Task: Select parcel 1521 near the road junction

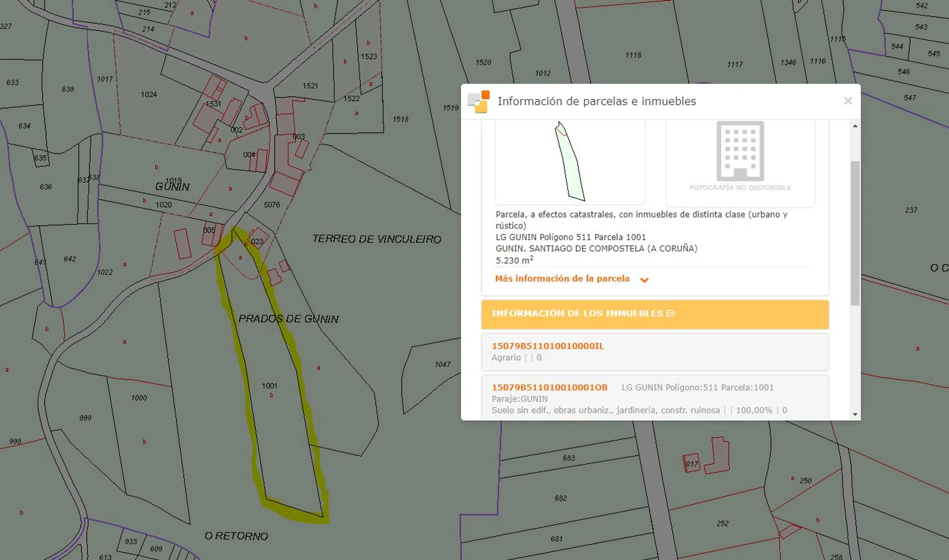Action: pyautogui.click(x=310, y=86)
